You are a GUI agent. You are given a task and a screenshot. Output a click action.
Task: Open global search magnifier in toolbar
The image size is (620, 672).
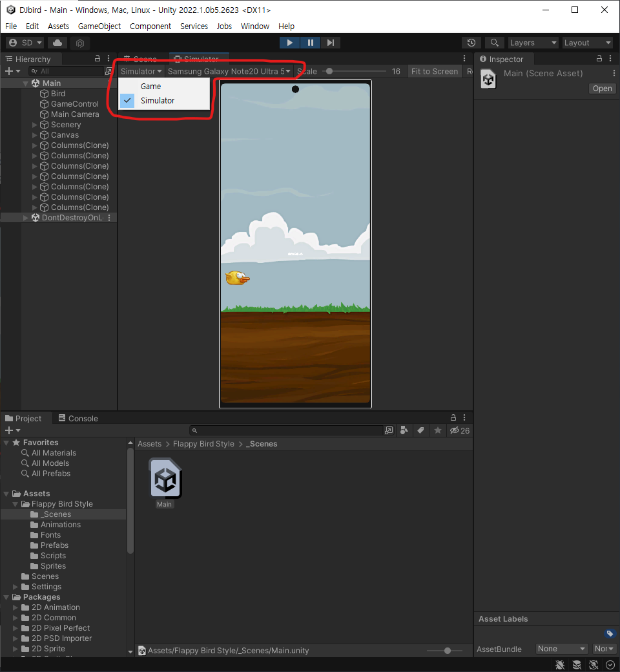coord(495,43)
